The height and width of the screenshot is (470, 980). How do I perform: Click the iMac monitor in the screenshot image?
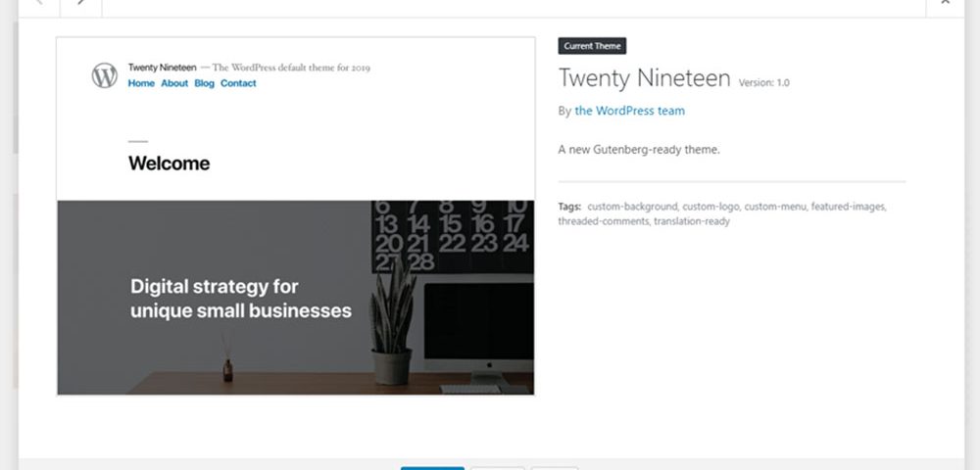(x=478, y=331)
